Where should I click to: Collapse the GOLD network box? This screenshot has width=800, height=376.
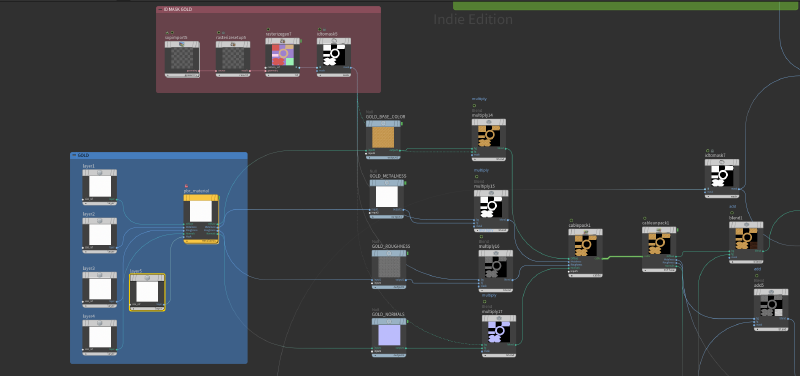pos(74,155)
